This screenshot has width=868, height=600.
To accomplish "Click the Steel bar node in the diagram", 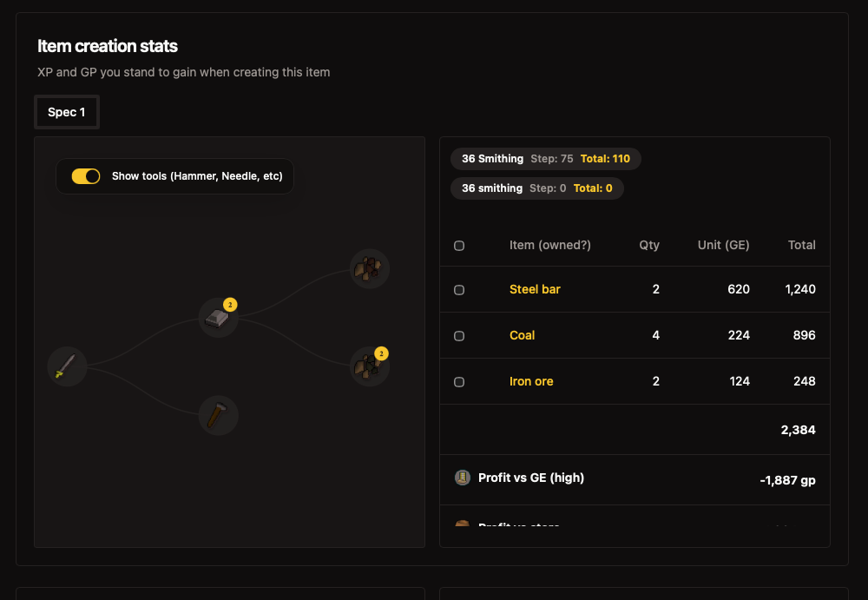I will [x=218, y=318].
